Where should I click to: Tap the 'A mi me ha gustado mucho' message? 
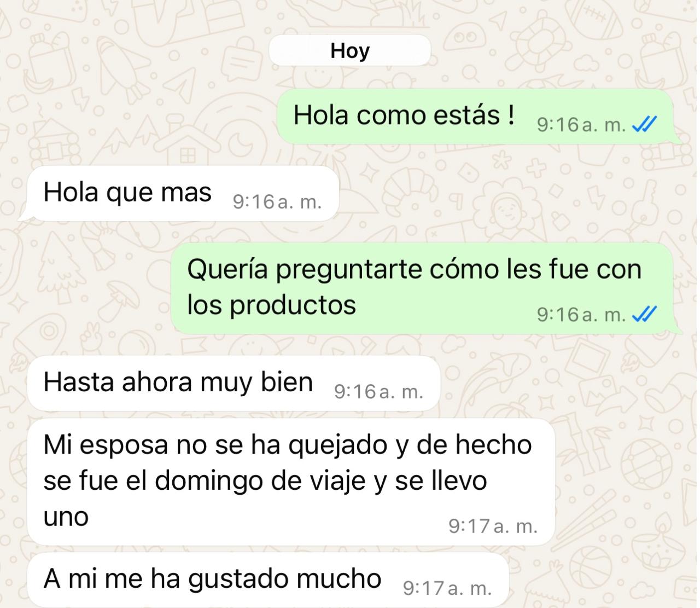(268, 580)
